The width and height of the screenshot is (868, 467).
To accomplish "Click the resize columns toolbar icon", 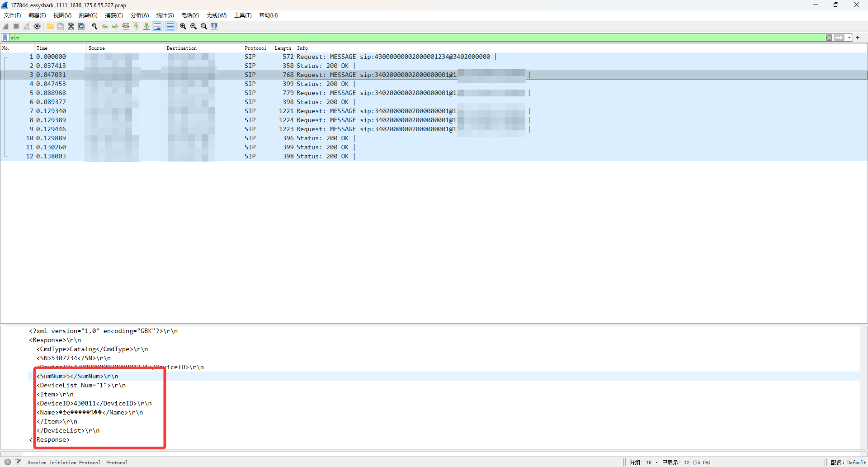I will coord(215,26).
